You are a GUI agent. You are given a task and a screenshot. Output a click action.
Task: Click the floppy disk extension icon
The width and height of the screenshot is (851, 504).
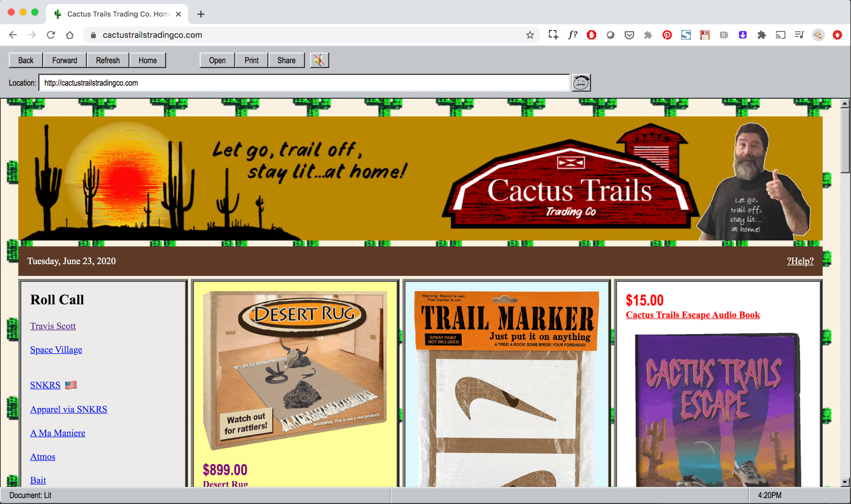coord(705,35)
